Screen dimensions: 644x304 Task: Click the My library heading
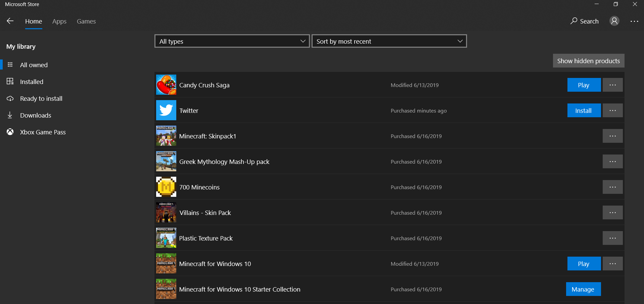click(x=21, y=46)
